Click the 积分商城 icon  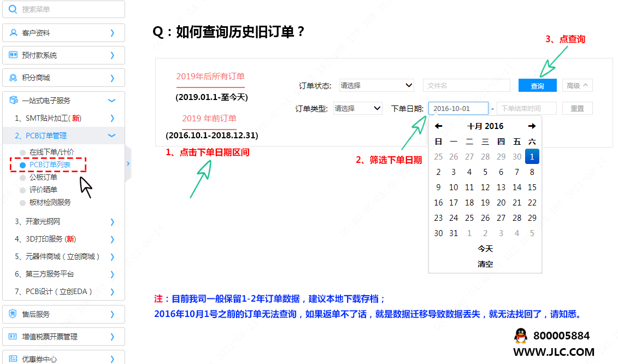tap(13, 78)
